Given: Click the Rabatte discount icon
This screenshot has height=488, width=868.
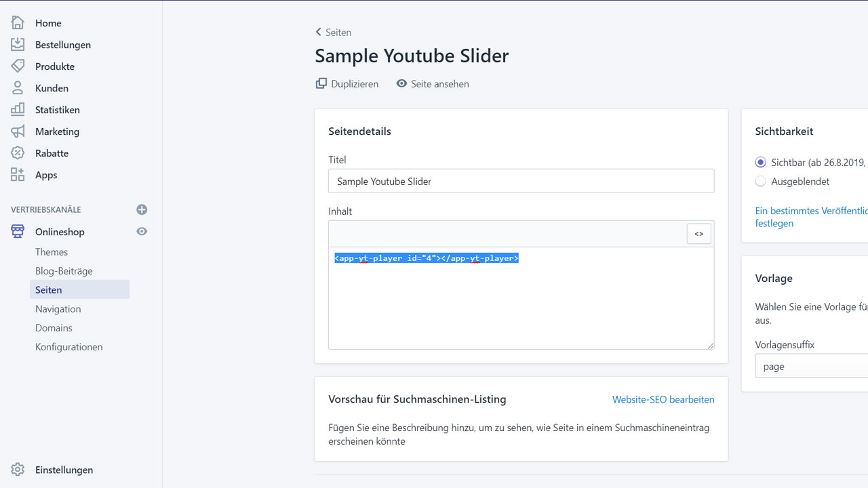Looking at the screenshot, I should [18, 152].
